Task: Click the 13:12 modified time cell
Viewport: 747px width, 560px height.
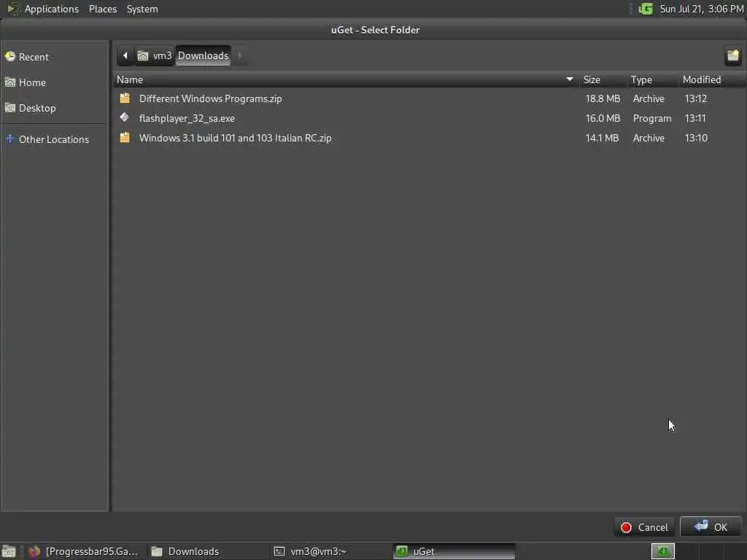Action: pyautogui.click(x=695, y=98)
